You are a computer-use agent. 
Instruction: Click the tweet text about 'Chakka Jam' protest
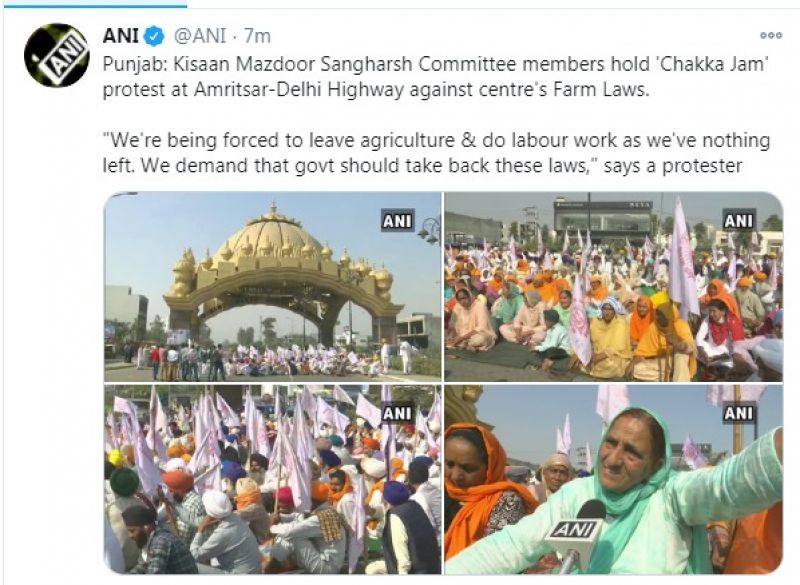click(436, 77)
